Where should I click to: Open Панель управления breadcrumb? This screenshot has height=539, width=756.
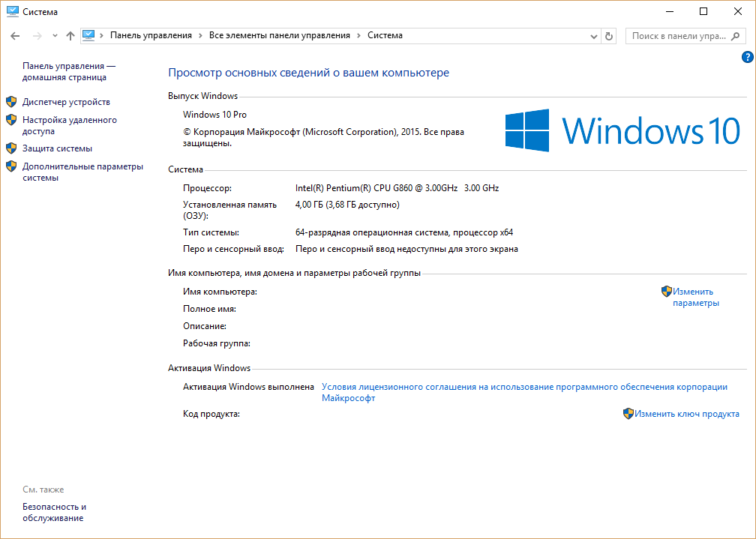(151, 35)
